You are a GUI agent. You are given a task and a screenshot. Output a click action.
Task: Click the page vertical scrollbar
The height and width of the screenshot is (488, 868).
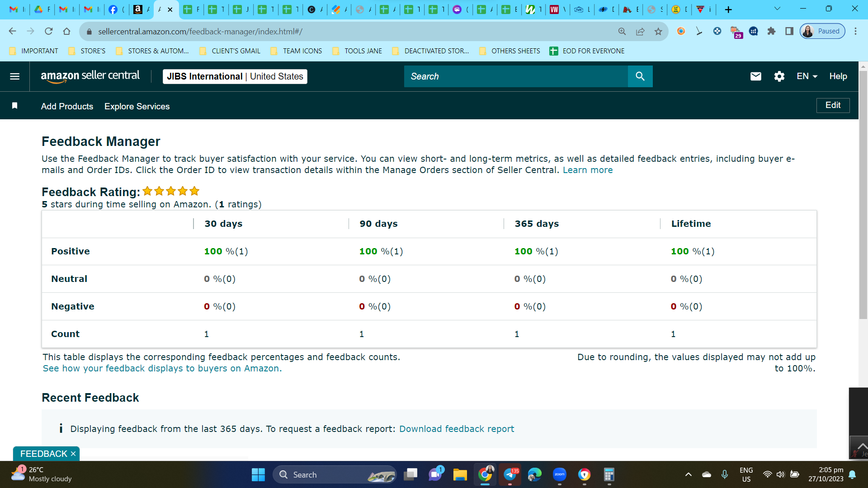(863, 194)
